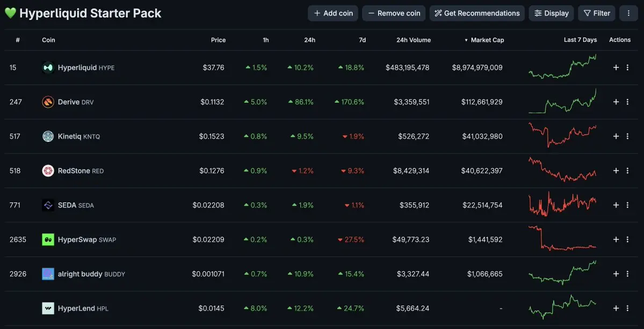644x329 pixels.
Task: Add HyperSwap with its plus icon
Action: point(616,239)
